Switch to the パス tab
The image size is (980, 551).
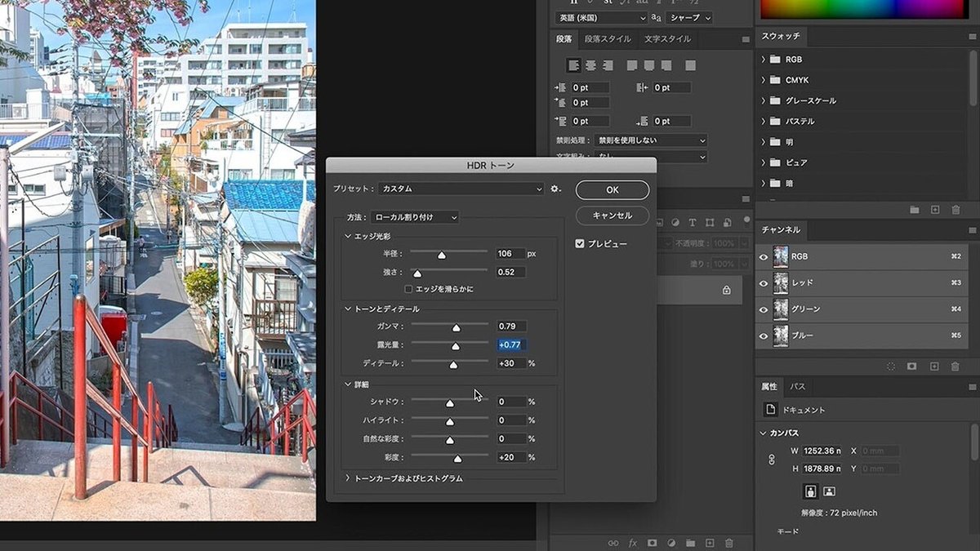click(798, 386)
